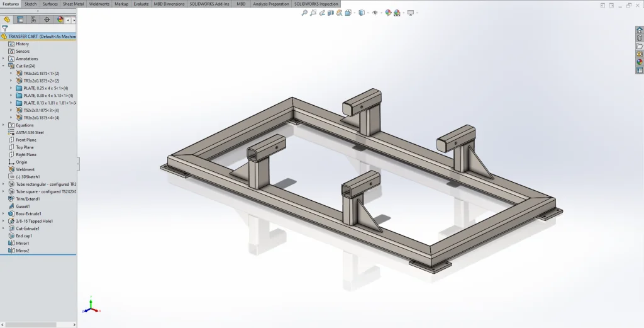Screen dimensions: 644x328
Task: Open the Evaluate ribbon tab
Action: click(141, 4)
